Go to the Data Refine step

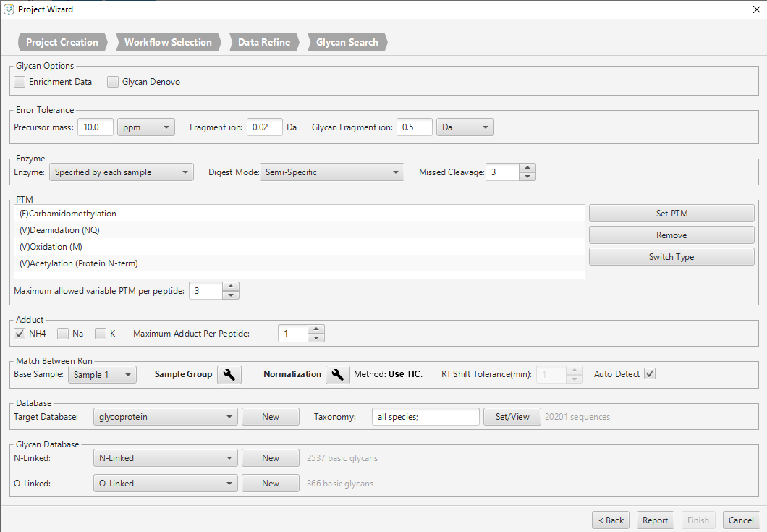pyautogui.click(x=264, y=43)
